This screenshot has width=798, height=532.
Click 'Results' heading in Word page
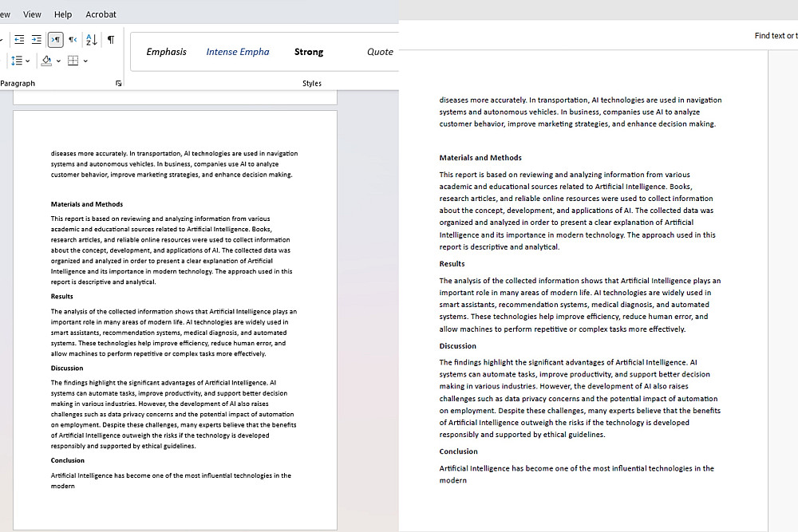click(62, 297)
